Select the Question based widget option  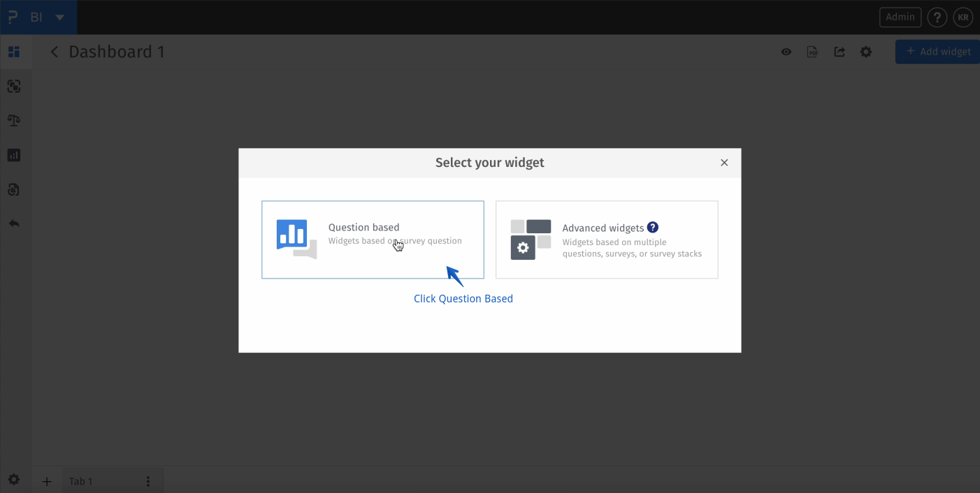click(x=373, y=240)
